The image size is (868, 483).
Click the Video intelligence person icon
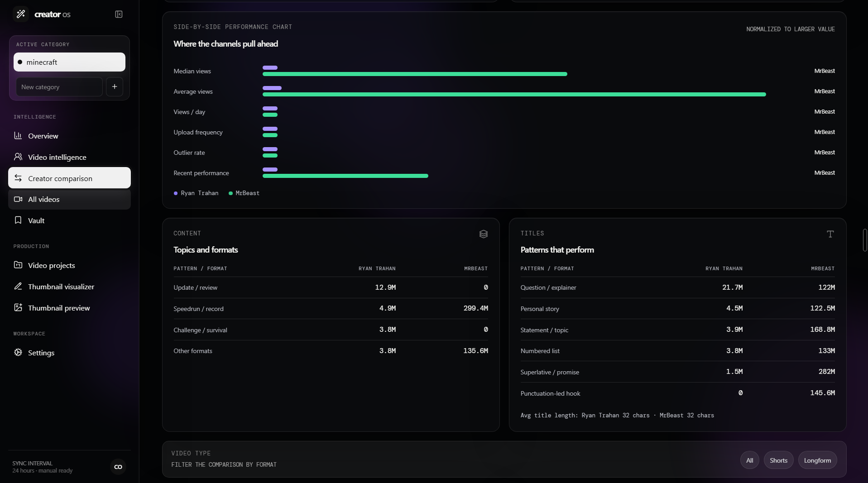pos(18,157)
